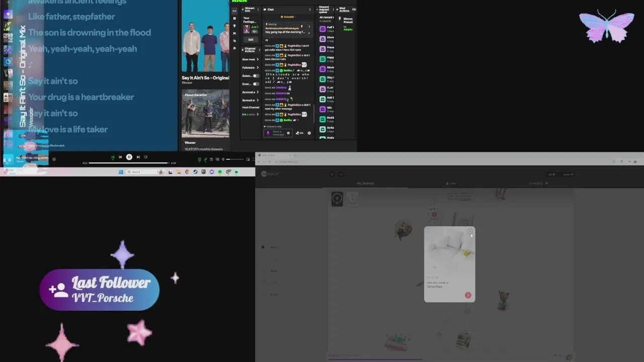The height and width of the screenshot is (362, 644).
Task: Open the trophy icon in Kick sidebar
Action: [x=234, y=26]
